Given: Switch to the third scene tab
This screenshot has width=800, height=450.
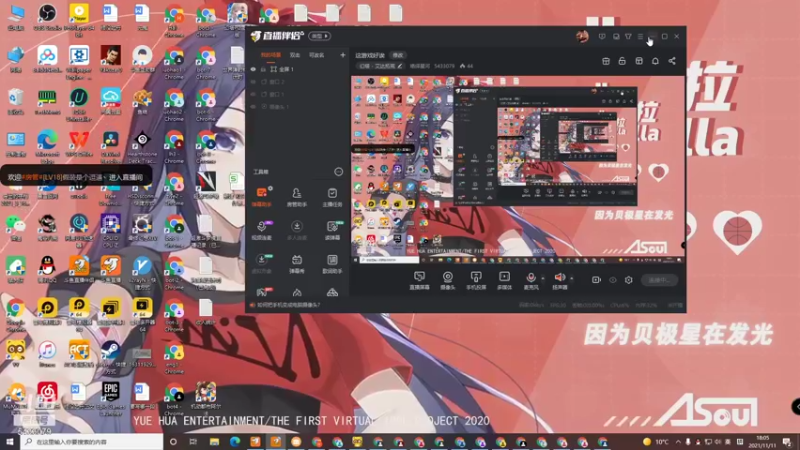Looking at the screenshot, I should [316, 55].
